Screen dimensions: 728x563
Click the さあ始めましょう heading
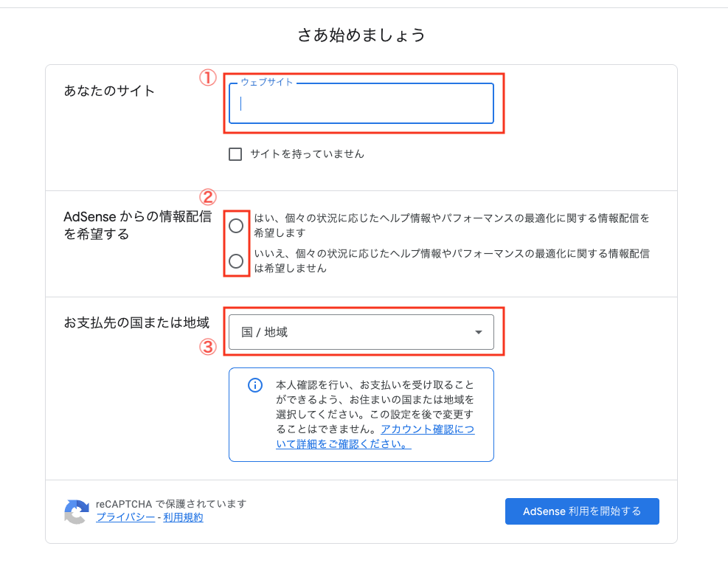coord(361,35)
